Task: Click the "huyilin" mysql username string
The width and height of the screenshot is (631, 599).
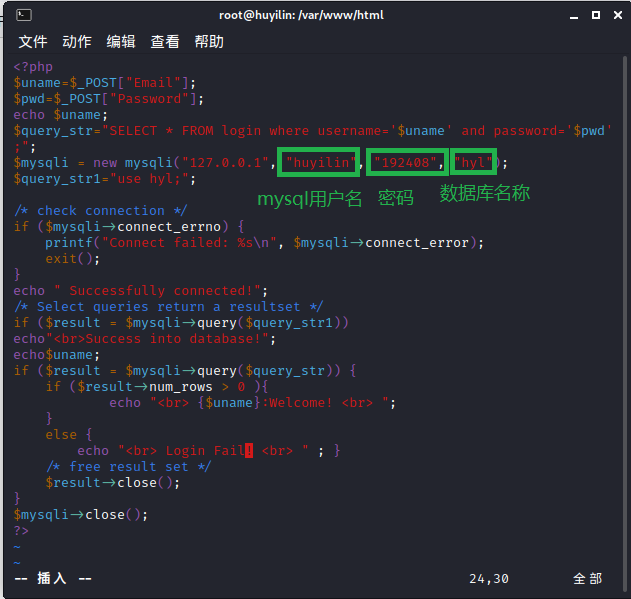Action: pos(321,163)
